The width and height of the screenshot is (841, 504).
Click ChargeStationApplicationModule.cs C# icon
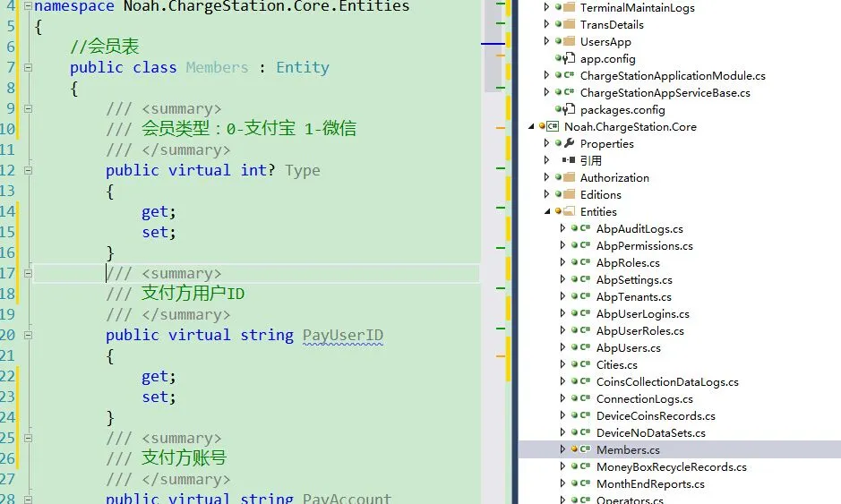click(x=569, y=75)
